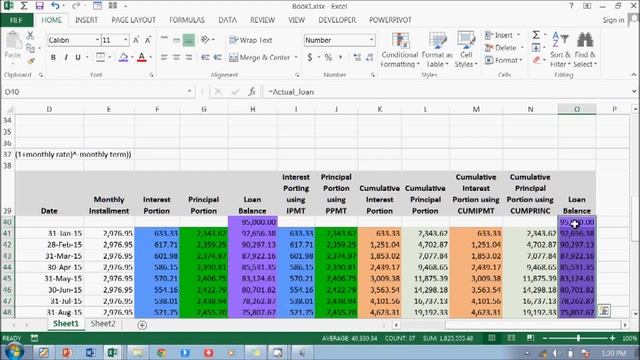Add a new sheet with plus button
The width and height of the screenshot is (640, 360).
coord(142,325)
